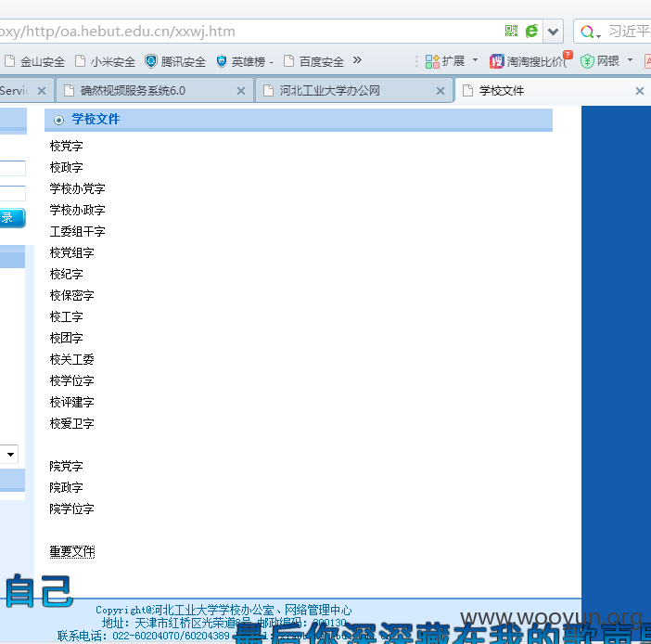Screen dimensions: 651x644
Task: Close the 确然视频服务系统6.0 tab
Action: 241,91
